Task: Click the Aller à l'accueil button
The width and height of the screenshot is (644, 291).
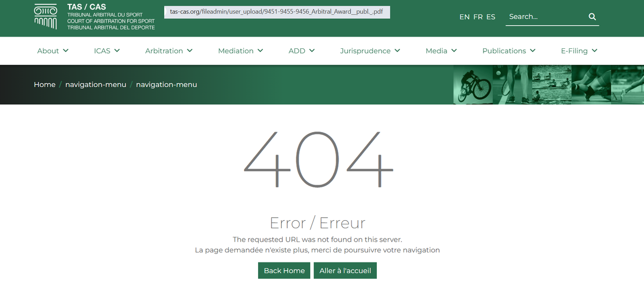Action: tap(345, 271)
